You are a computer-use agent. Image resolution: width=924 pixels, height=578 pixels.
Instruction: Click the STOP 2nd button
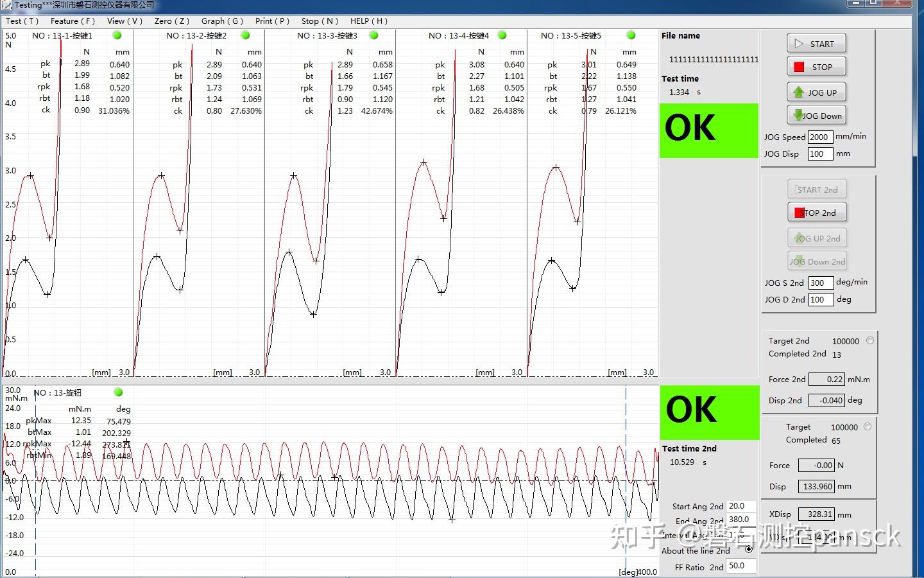pyautogui.click(x=817, y=213)
